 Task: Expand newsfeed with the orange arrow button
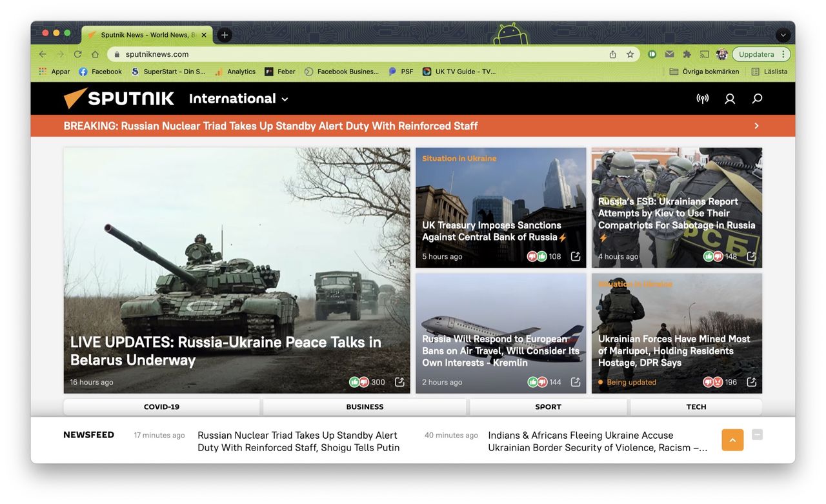732,440
